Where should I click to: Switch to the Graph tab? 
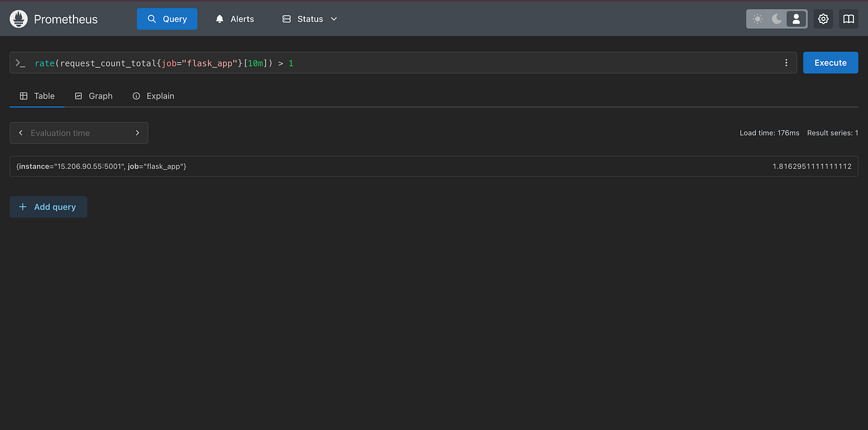(94, 95)
